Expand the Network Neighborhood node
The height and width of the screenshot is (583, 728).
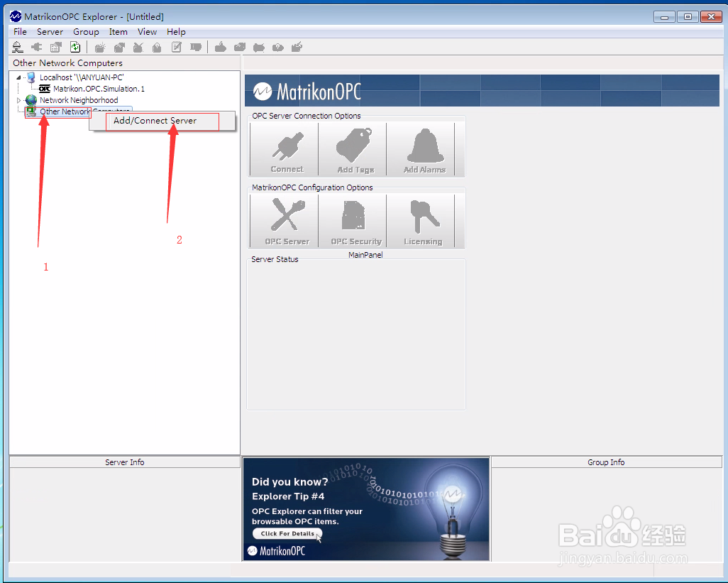(x=18, y=100)
